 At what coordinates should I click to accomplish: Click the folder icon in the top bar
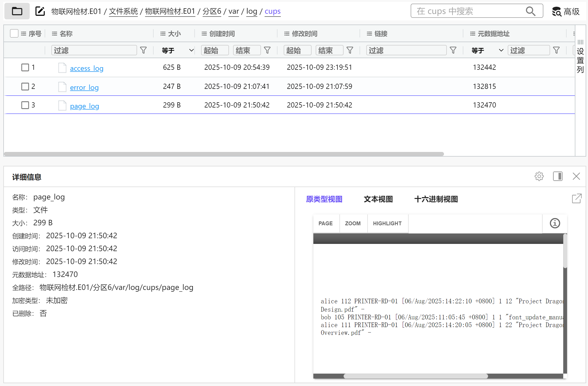pyautogui.click(x=17, y=11)
